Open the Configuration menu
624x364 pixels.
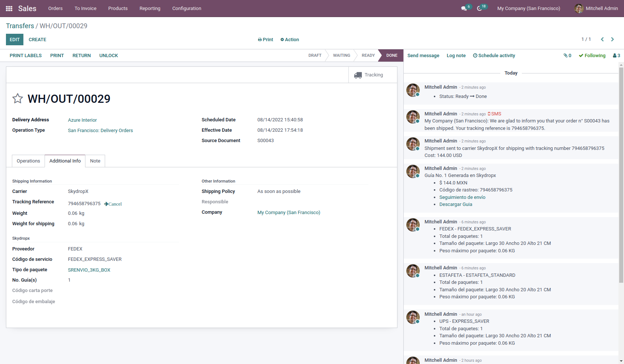[x=187, y=9]
